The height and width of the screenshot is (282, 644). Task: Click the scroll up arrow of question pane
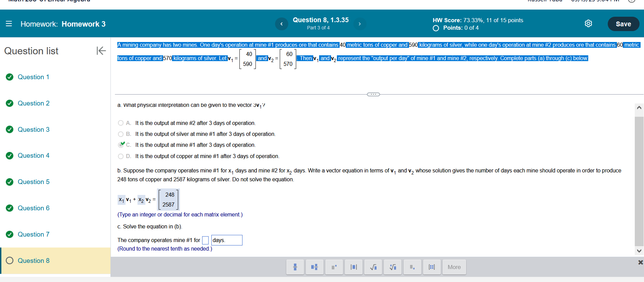pos(639,108)
